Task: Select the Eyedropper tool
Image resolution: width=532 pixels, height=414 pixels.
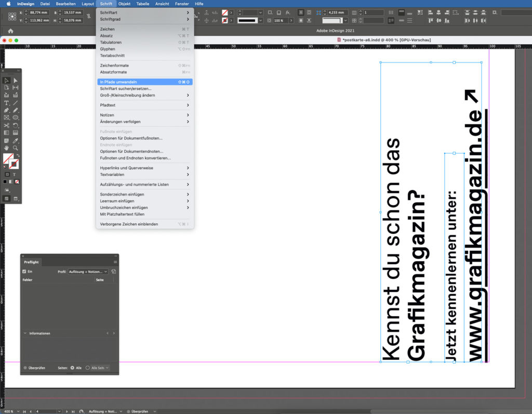Action: click(16, 140)
